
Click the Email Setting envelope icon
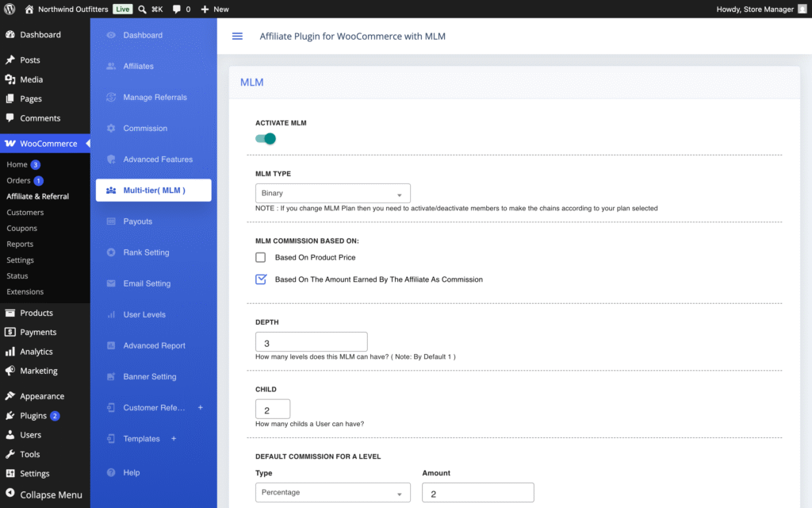click(x=111, y=283)
